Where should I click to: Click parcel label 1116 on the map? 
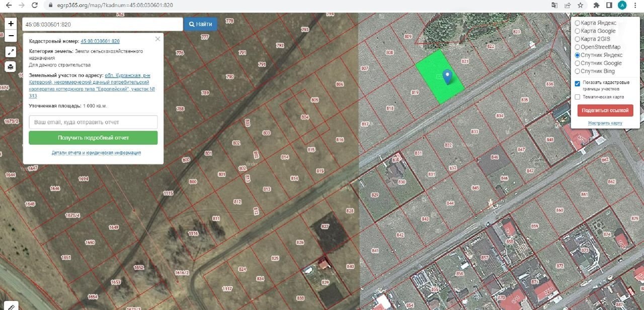tap(193, 234)
